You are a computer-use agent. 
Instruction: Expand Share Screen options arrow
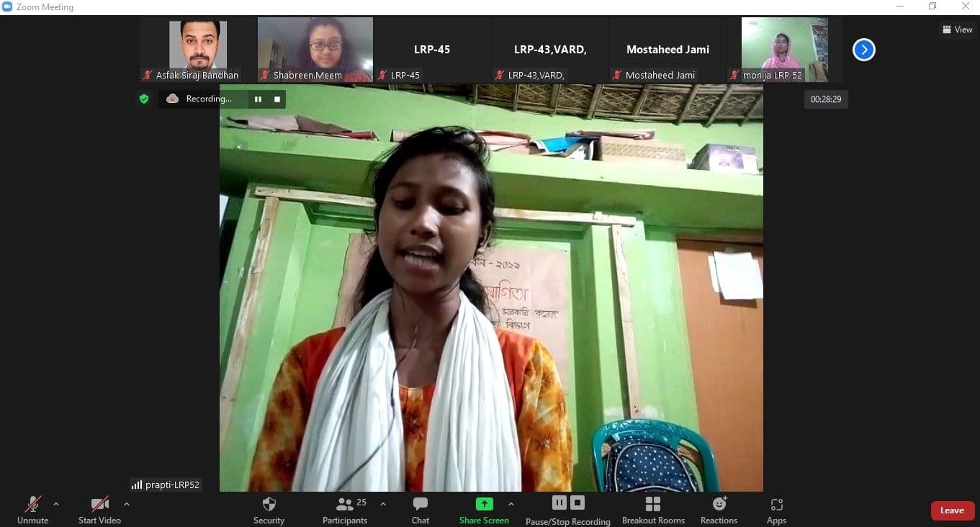click(x=511, y=504)
